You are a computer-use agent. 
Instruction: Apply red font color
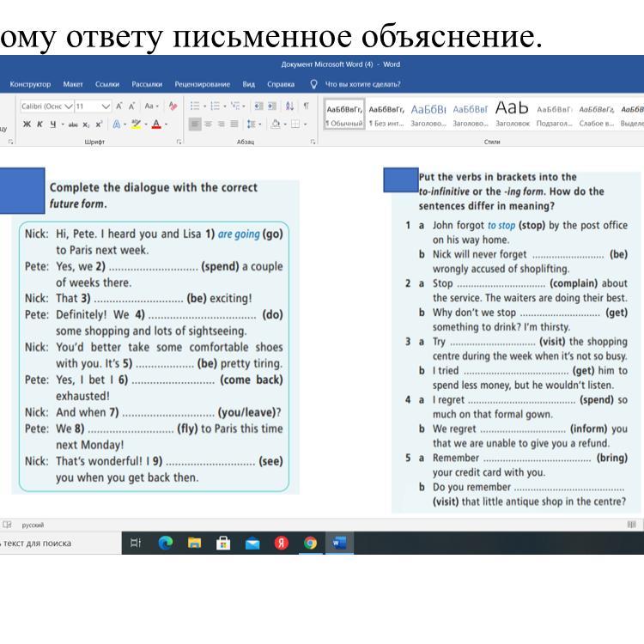(x=156, y=124)
